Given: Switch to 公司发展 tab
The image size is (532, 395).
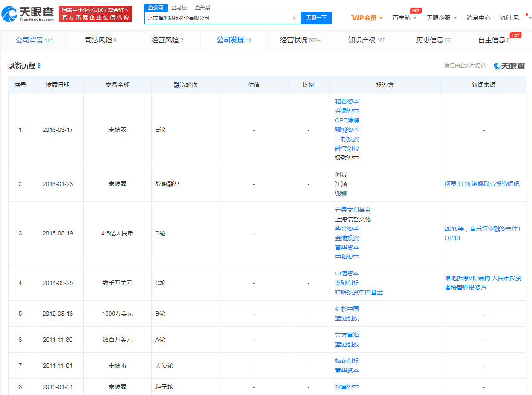Looking at the screenshot, I should click(x=234, y=40).
